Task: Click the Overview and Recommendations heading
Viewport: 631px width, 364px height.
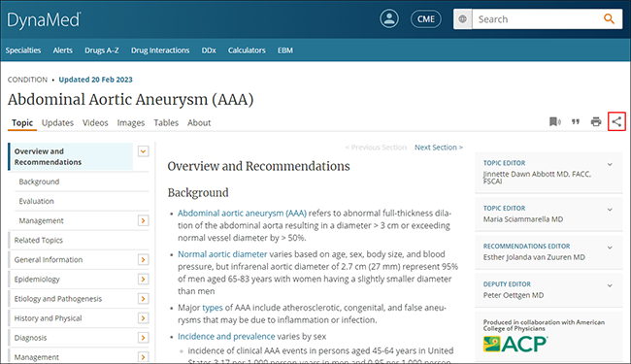Action: coord(259,166)
